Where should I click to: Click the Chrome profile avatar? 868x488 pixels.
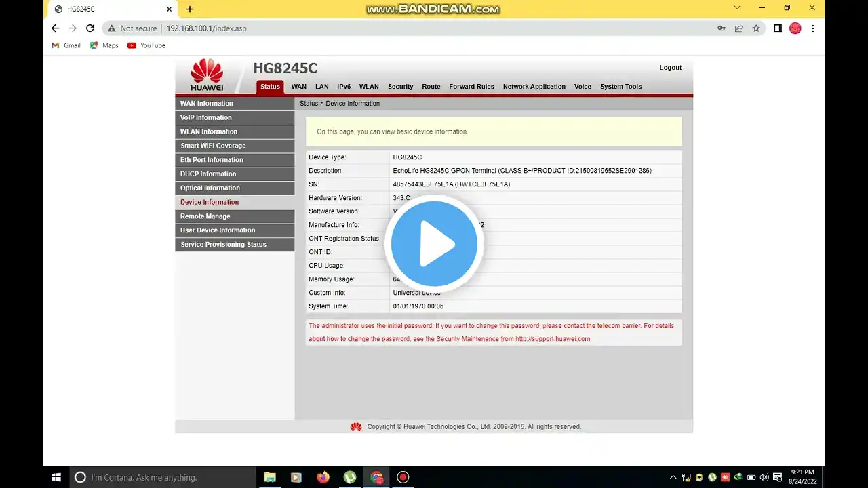pyautogui.click(x=795, y=28)
